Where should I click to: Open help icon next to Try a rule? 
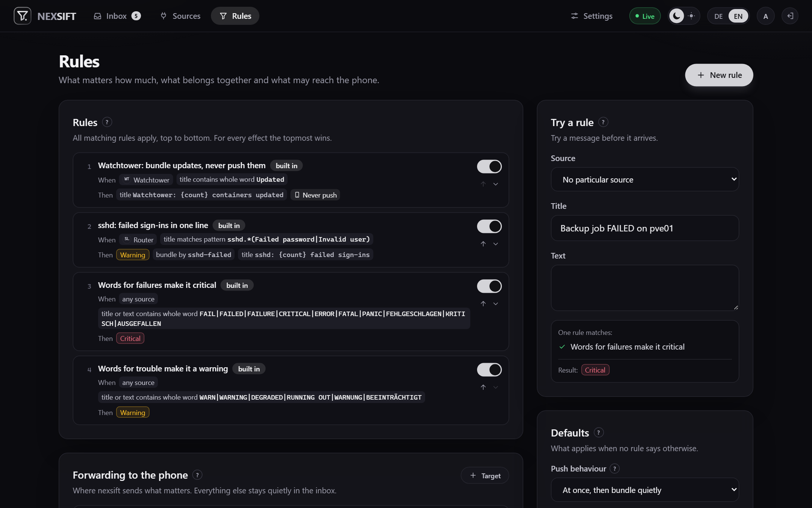603,122
